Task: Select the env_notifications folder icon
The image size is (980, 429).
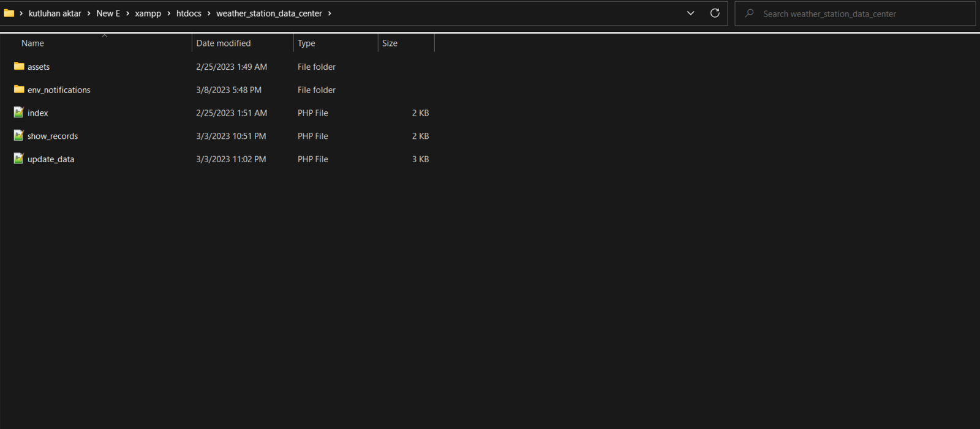Action: point(19,89)
